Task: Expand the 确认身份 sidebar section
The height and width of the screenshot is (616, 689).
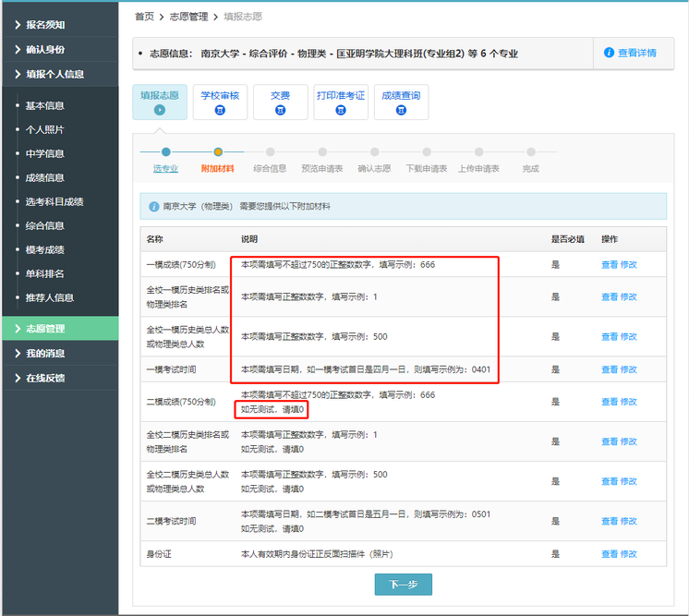Action: point(59,49)
